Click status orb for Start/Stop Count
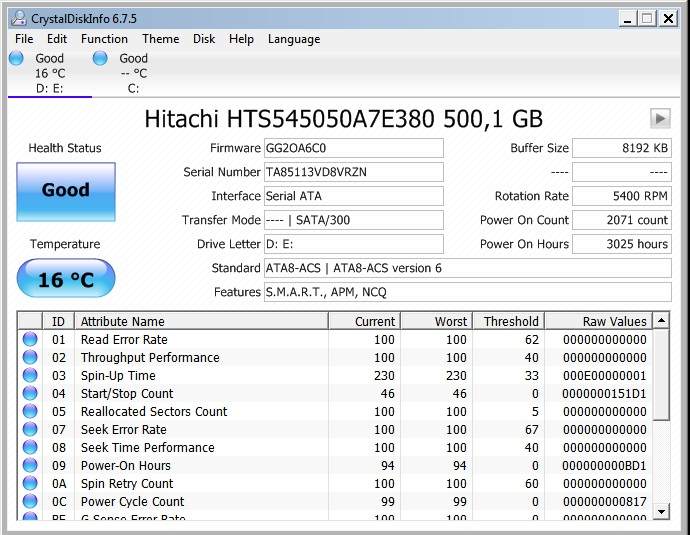This screenshot has width=690, height=535. [30, 393]
